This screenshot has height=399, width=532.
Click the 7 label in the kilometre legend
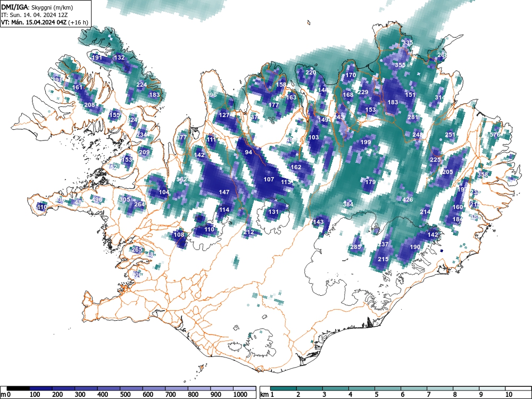click(x=428, y=395)
